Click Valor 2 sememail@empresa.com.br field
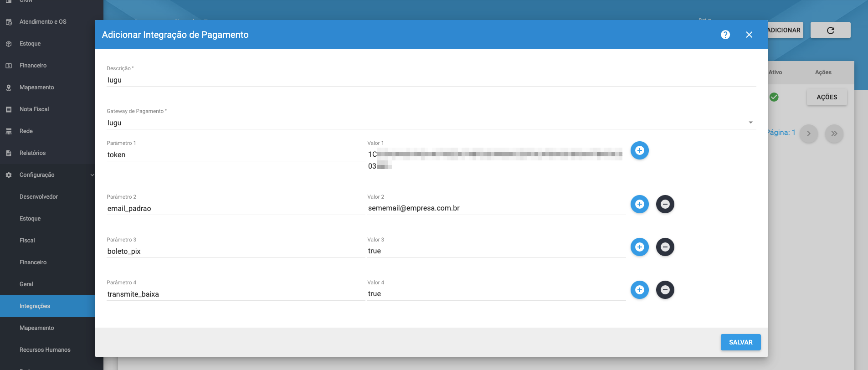Image resolution: width=868 pixels, height=370 pixels. click(497, 208)
